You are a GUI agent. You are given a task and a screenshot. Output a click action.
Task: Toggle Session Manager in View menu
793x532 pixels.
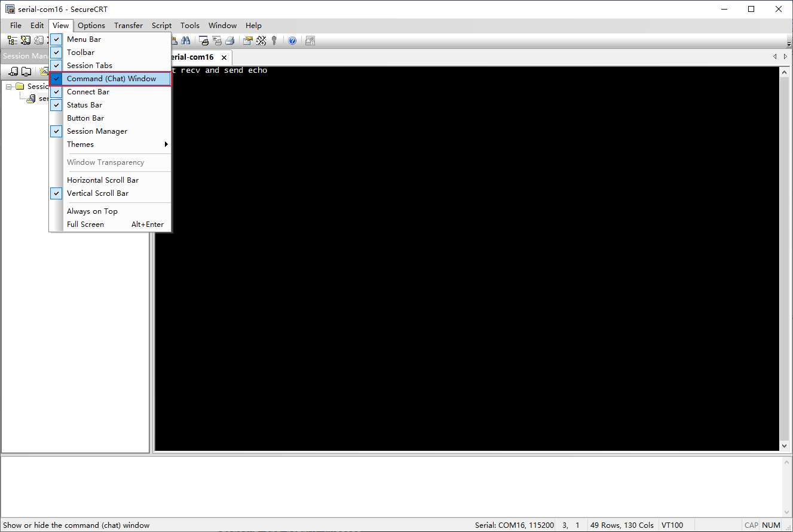coord(111,131)
